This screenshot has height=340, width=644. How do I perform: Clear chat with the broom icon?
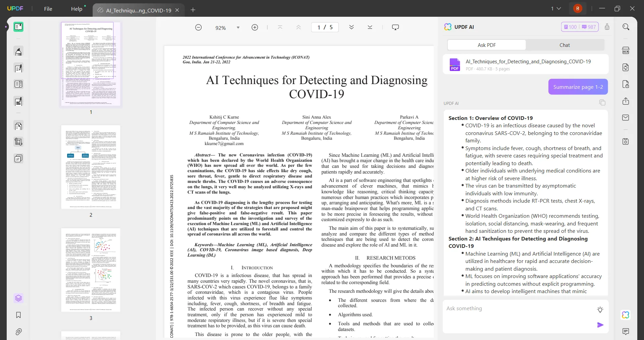coord(607,27)
